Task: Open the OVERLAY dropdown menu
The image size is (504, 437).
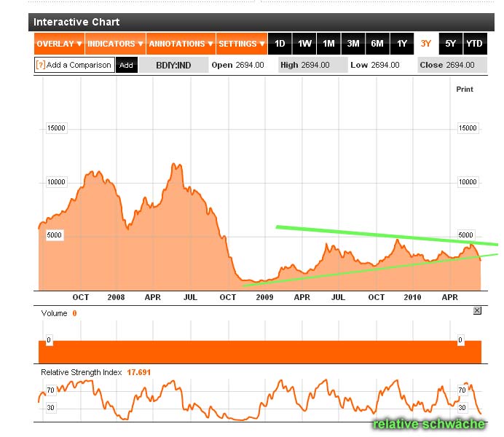Action: pos(58,44)
